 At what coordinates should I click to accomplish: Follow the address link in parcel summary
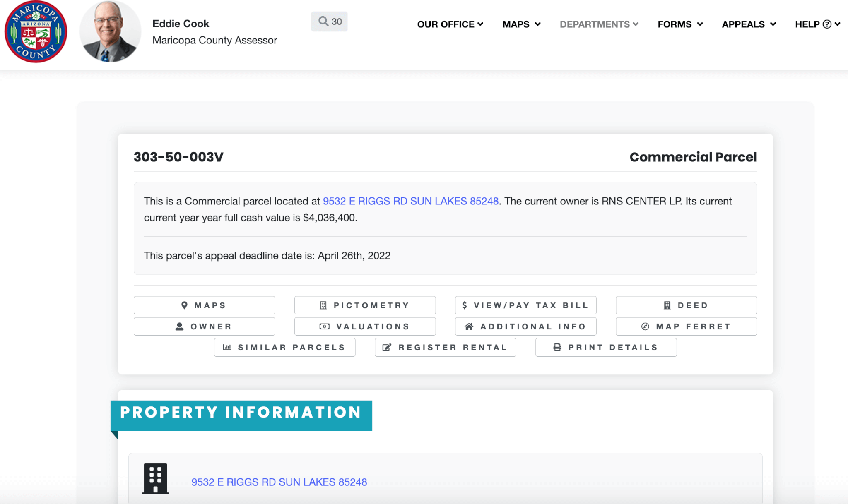pos(410,201)
